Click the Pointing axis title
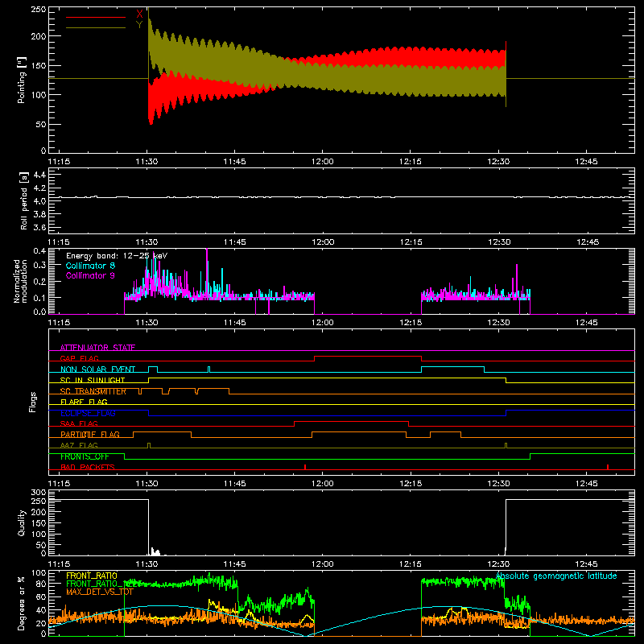The width and height of the screenshot is (644, 644). click(22, 80)
